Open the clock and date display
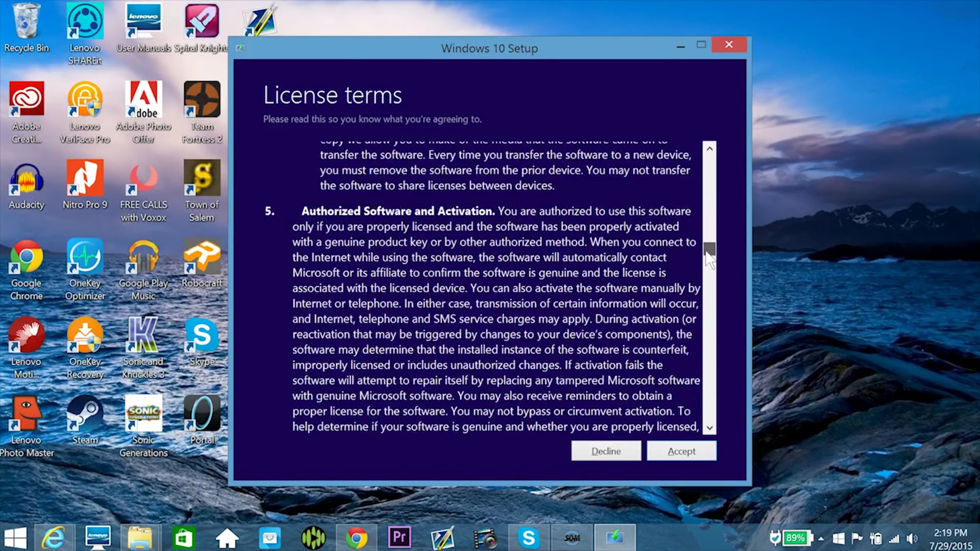 (951, 539)
